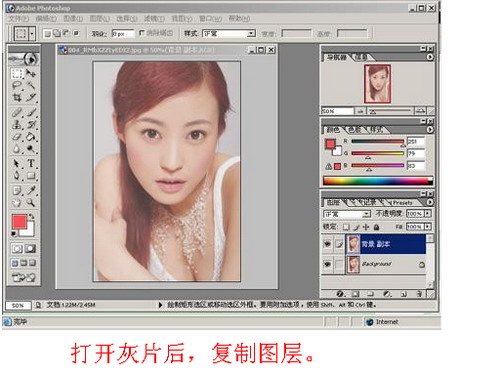Open status bar info menu triangle
This screenshot has height=375, width=500.
[160, 305]
